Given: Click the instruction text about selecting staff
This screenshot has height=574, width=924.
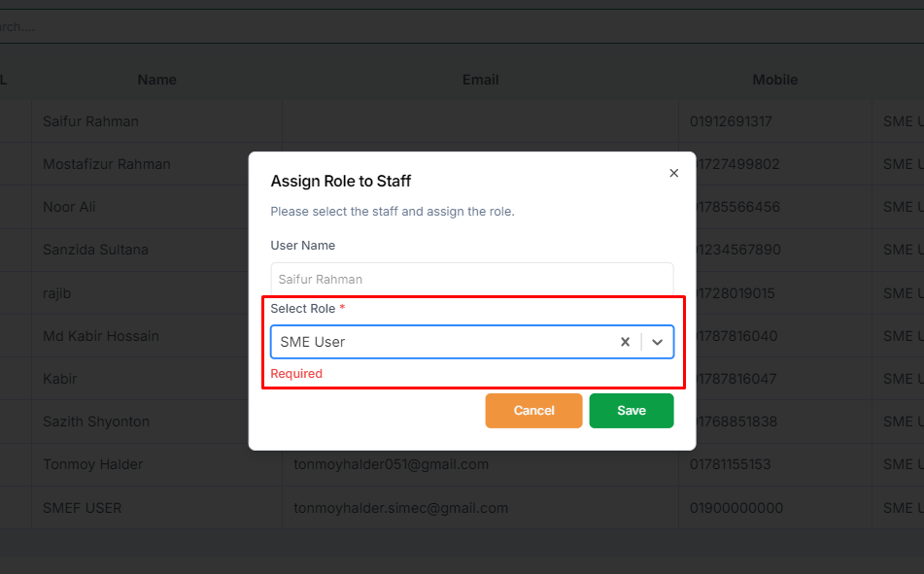Looking at the screenshot, I should click(x=393, y=211).
